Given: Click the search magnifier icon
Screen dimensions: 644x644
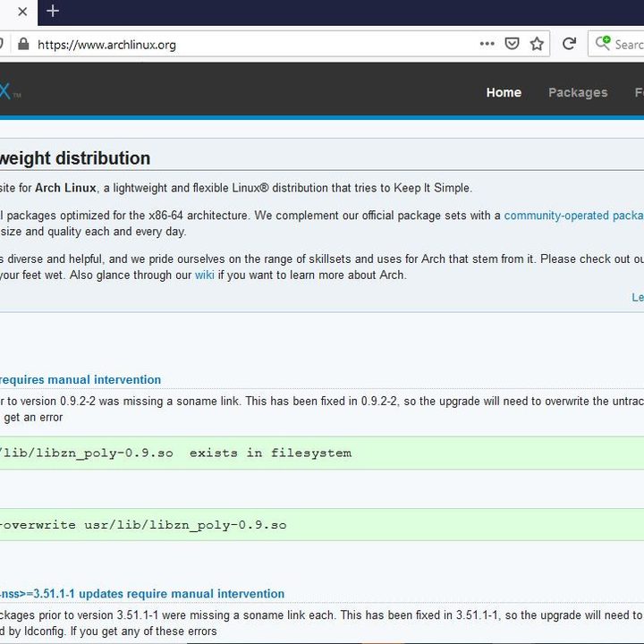Looking at the screenshot, I should [604, 43].
